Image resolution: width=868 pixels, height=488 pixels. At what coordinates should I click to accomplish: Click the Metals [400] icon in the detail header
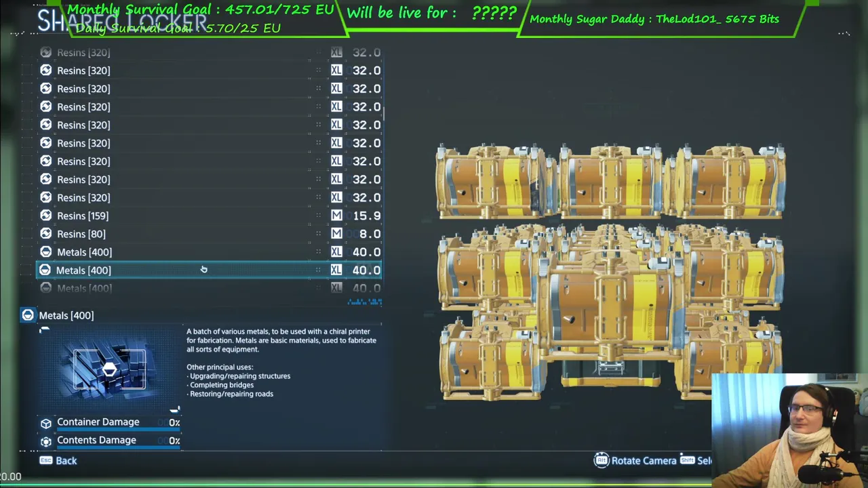tap(28, 315)
